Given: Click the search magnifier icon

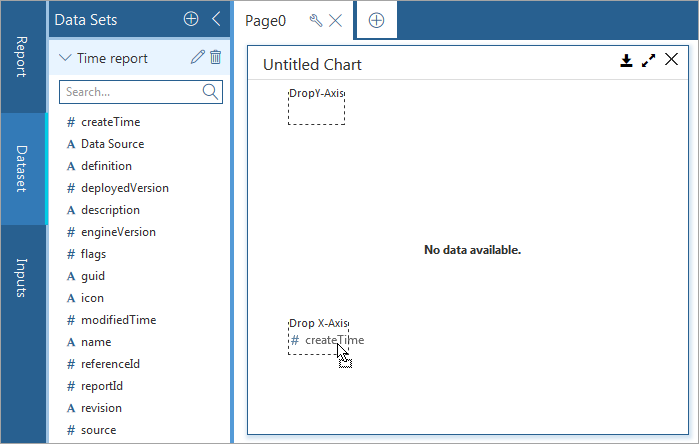Looking at the screenshot, I should 210,92.
